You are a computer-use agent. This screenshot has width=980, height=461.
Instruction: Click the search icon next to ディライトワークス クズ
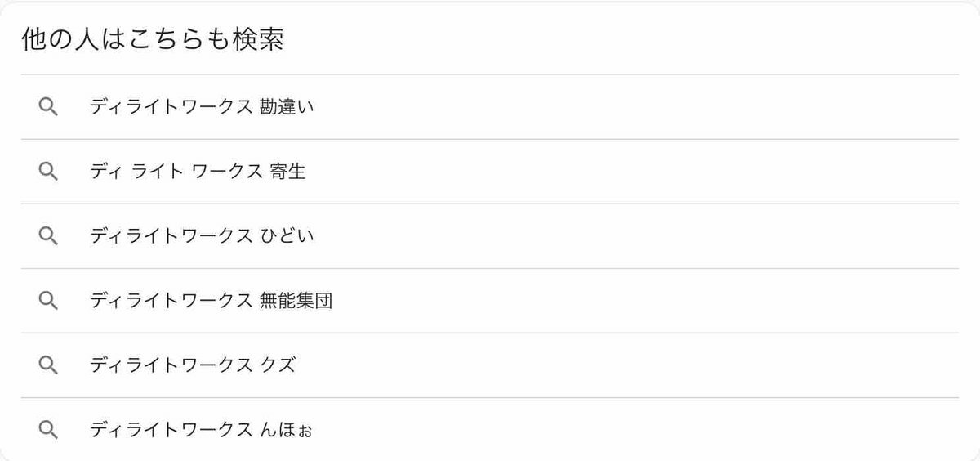point(48,365)
